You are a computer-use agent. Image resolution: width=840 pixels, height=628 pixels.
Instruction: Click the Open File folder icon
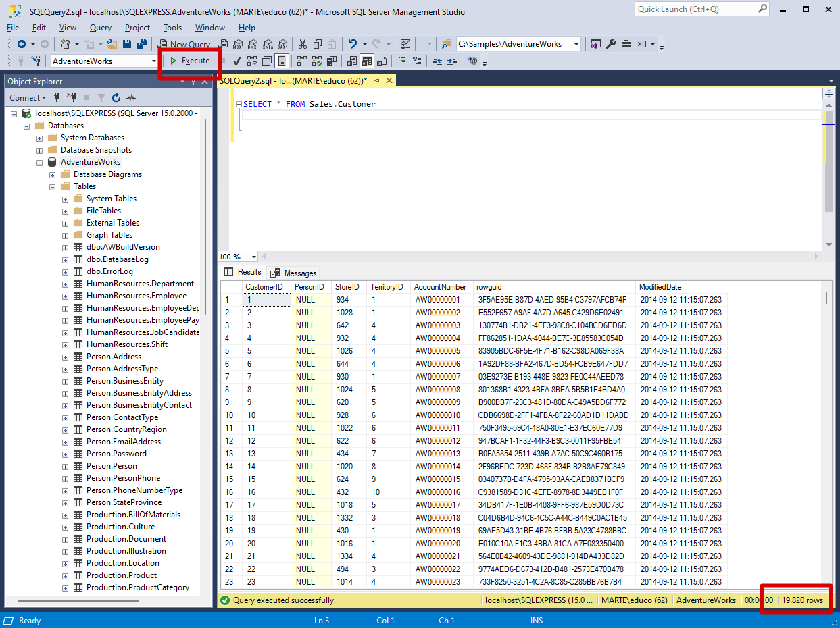(x=112, y=44)
